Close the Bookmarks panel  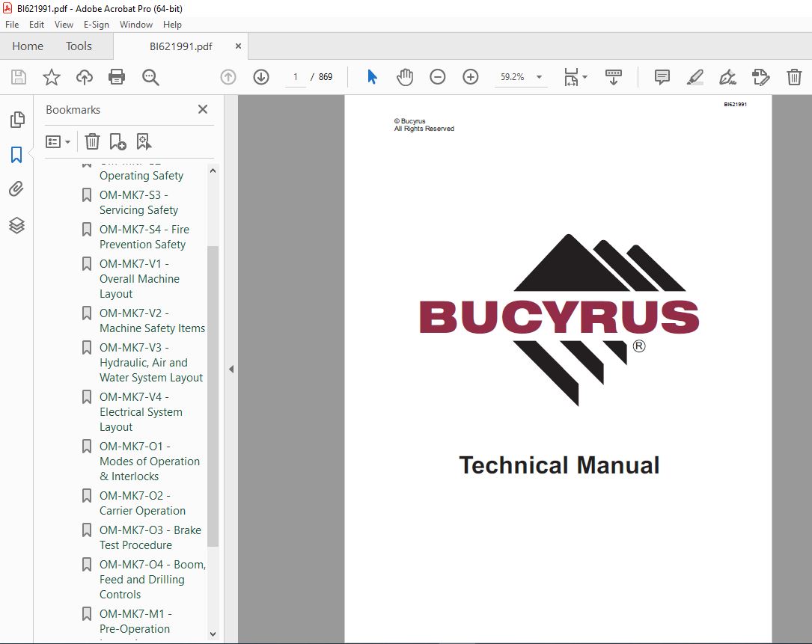(x=203, y=109)
